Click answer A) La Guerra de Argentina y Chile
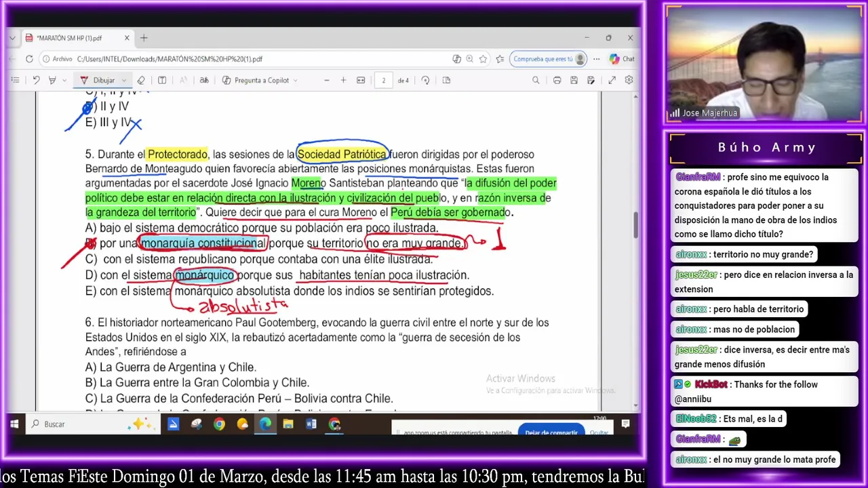Image resolution: width=868 pixels, height=488 pixels. point(171,367)
